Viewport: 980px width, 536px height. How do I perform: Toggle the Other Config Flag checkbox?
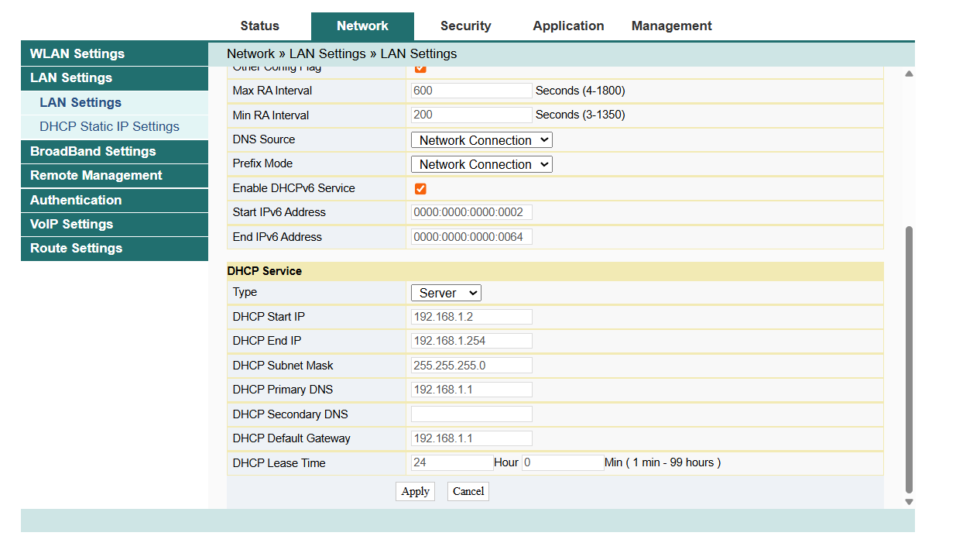[x=420, y=69]
